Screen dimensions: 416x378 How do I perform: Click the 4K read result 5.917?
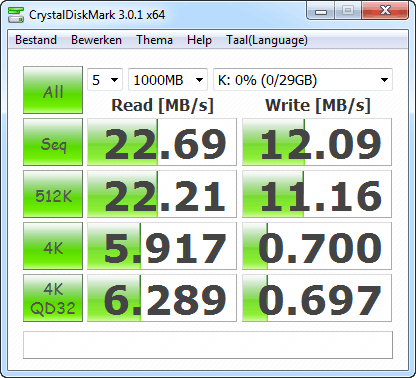pyautogui.click(x=162, y=246)
